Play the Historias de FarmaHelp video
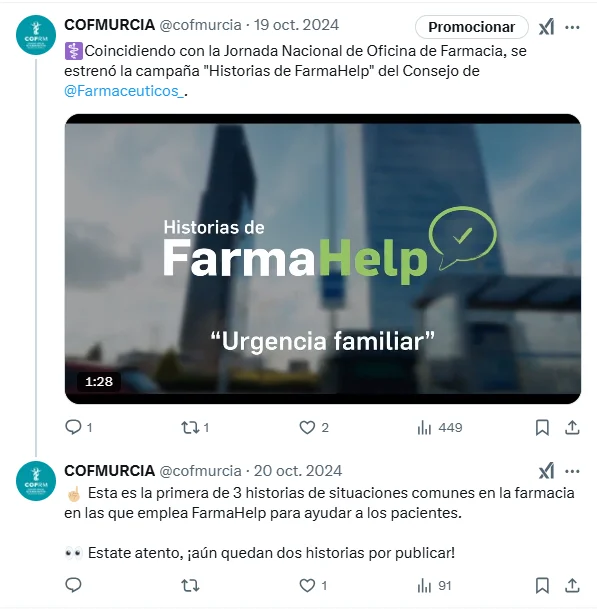597x610 pixels. click(x=323, y=259)
